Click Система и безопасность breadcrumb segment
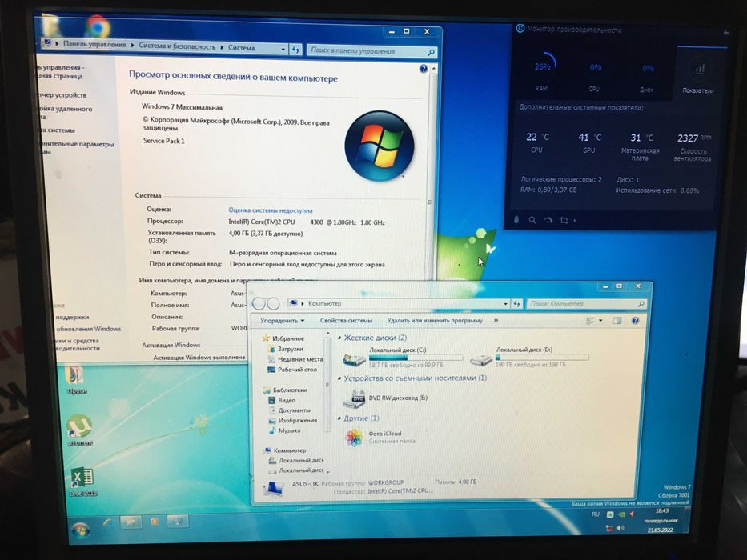 point(177,46)
